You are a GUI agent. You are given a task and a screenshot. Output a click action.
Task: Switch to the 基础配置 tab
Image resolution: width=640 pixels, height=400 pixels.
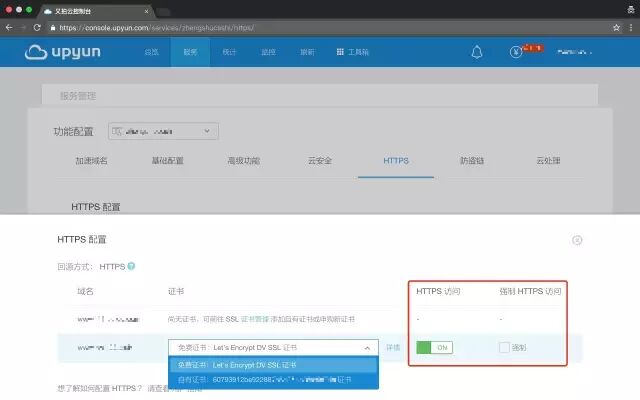tap(168, 161)
